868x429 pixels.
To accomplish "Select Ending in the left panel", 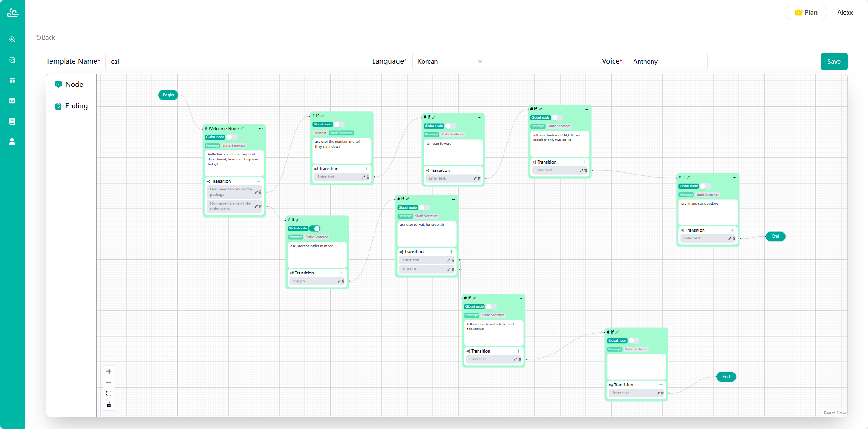I will click(x=76, y=106).
